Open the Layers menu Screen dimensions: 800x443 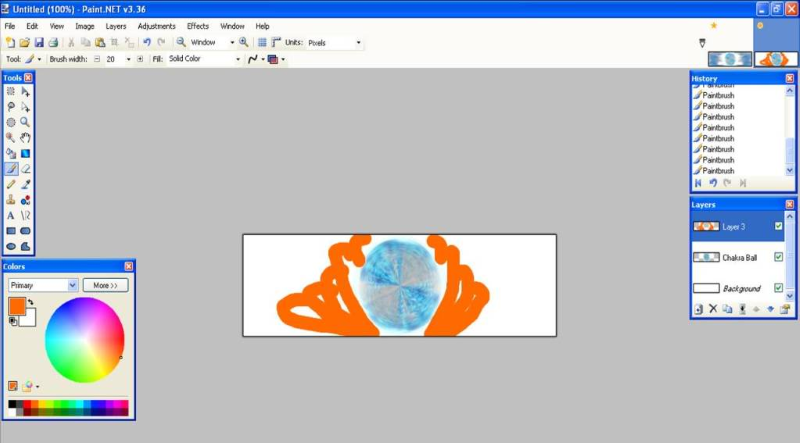click(116, 26)
